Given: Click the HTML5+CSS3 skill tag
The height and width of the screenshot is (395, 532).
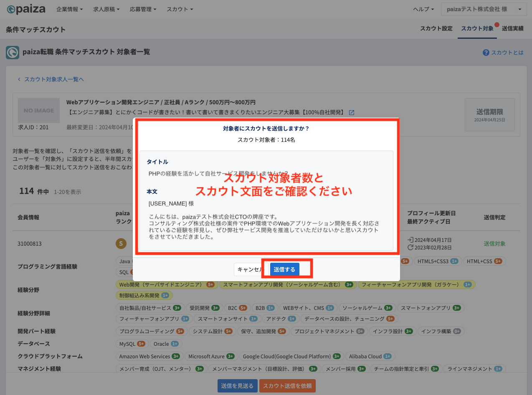Looking at the screenshot, I should pyautogui.click(x=437, y=261).
